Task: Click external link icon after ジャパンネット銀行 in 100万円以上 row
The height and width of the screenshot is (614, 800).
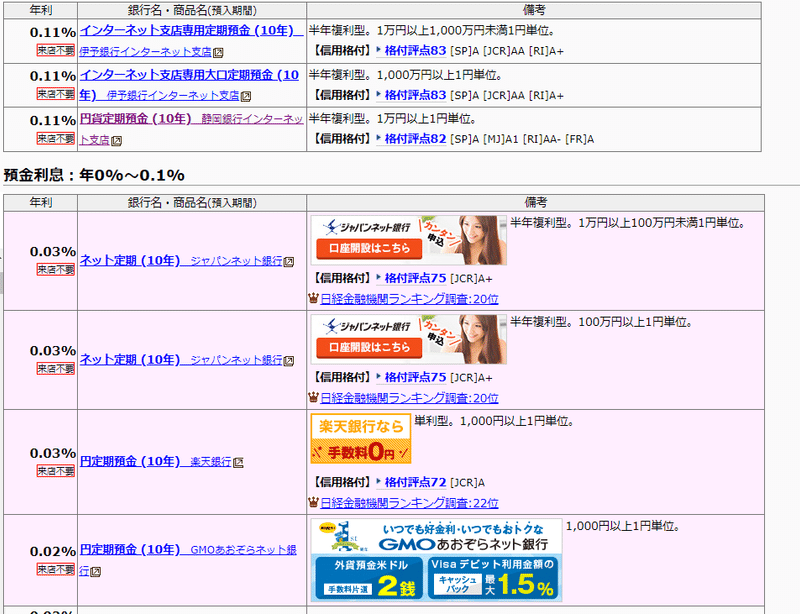Action: [x=289, y=361]
